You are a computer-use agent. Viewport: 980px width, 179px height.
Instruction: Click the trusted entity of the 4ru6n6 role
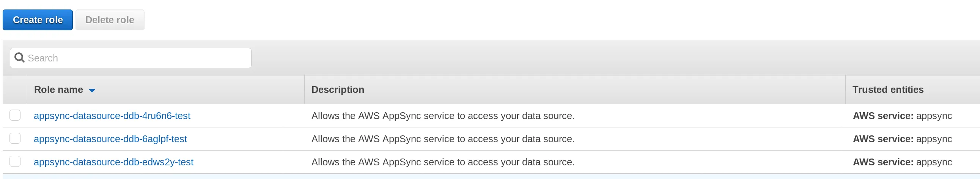(902, 116)
